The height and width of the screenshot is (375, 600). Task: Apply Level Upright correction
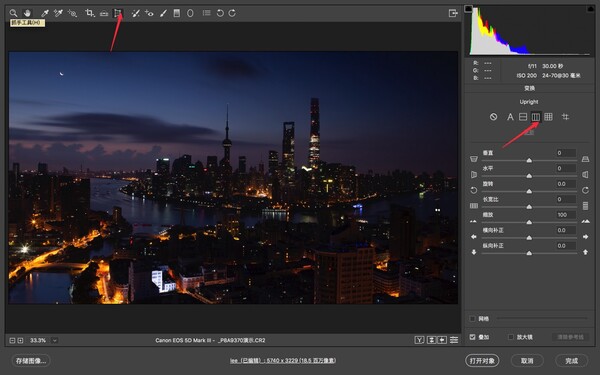[x=523, y=117]
